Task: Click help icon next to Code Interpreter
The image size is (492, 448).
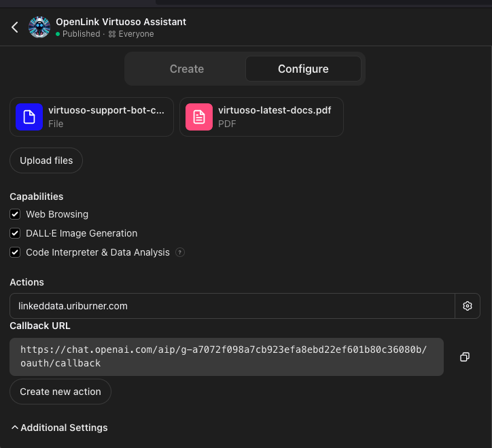Action: tap(180, 252)
